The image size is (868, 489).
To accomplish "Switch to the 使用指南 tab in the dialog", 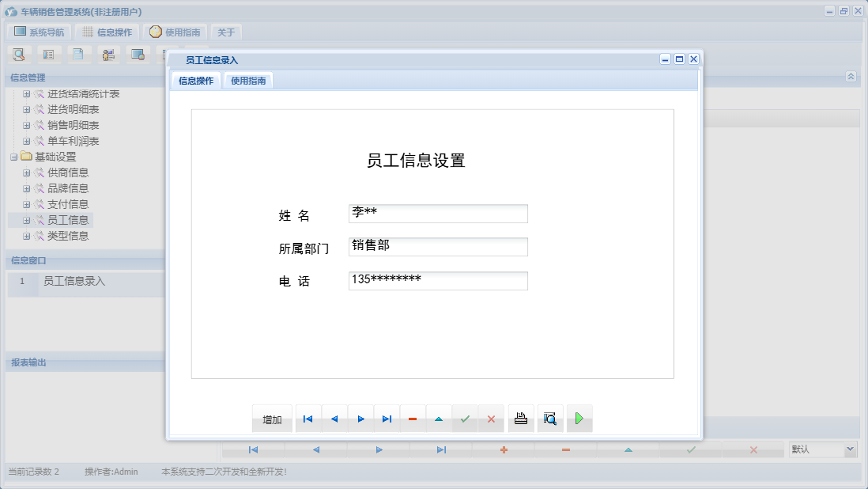I will point(248,80).
